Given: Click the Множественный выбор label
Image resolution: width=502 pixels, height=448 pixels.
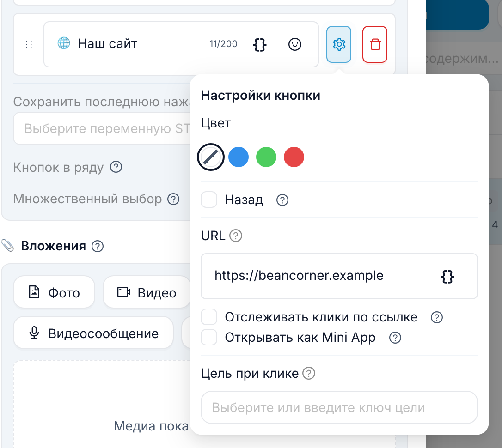Looking at the screenshot, I should click(87, 199).
